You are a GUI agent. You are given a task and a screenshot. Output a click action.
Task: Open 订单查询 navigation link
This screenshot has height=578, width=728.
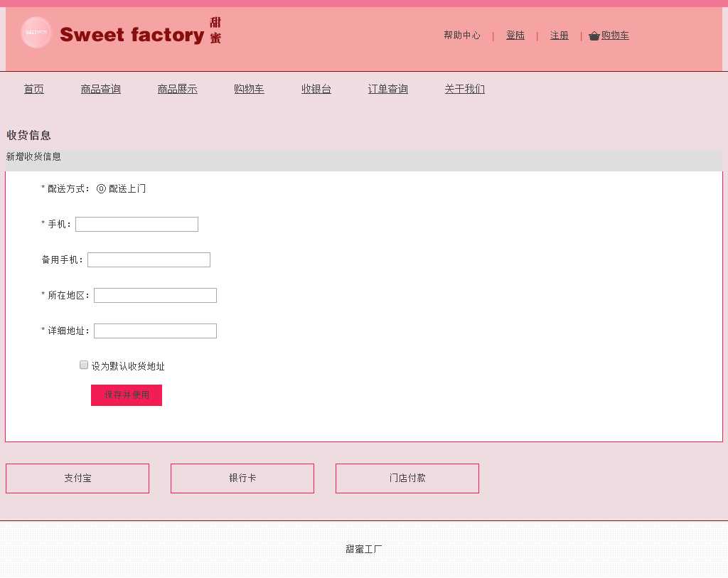(x=387, y=89)
